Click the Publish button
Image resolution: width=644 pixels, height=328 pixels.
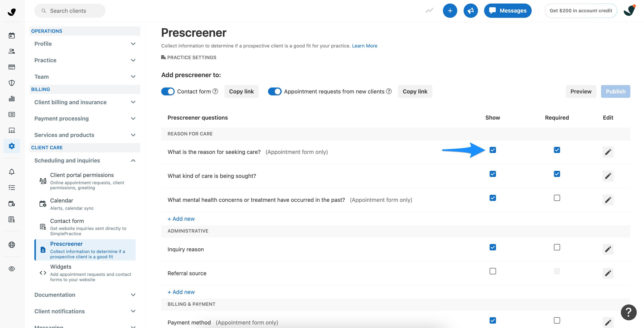point(616,91)
